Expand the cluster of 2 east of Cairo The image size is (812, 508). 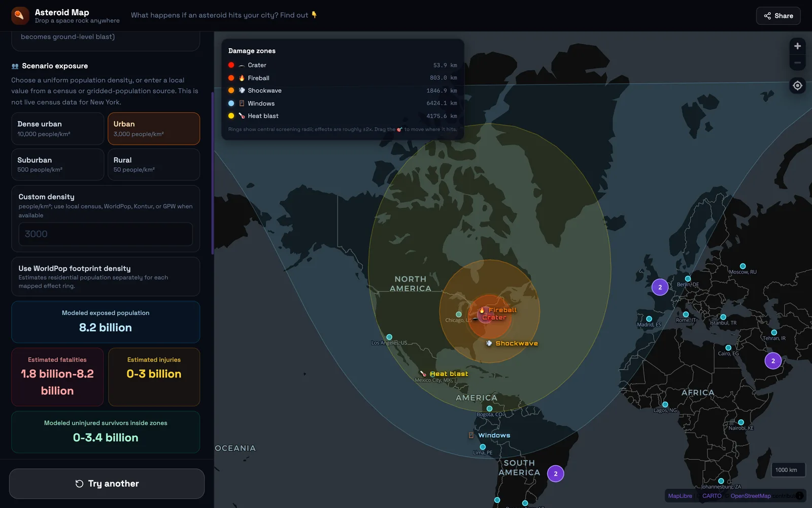773,361
